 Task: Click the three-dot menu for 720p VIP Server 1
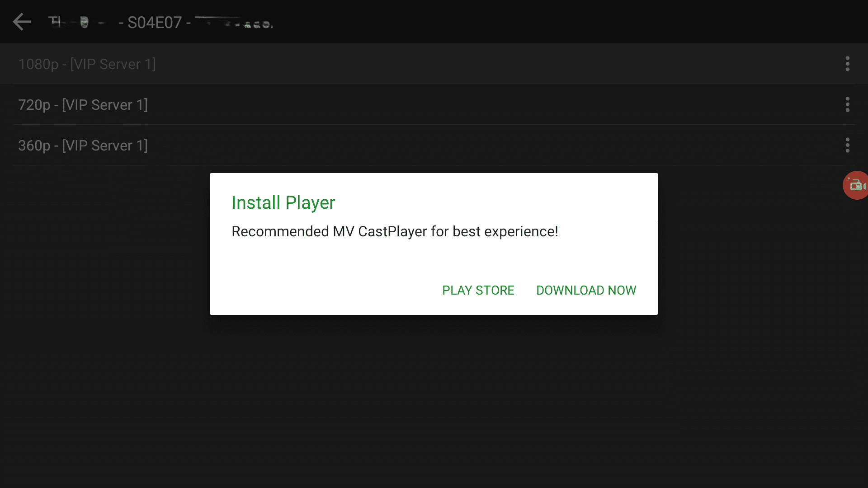point(847,104)
